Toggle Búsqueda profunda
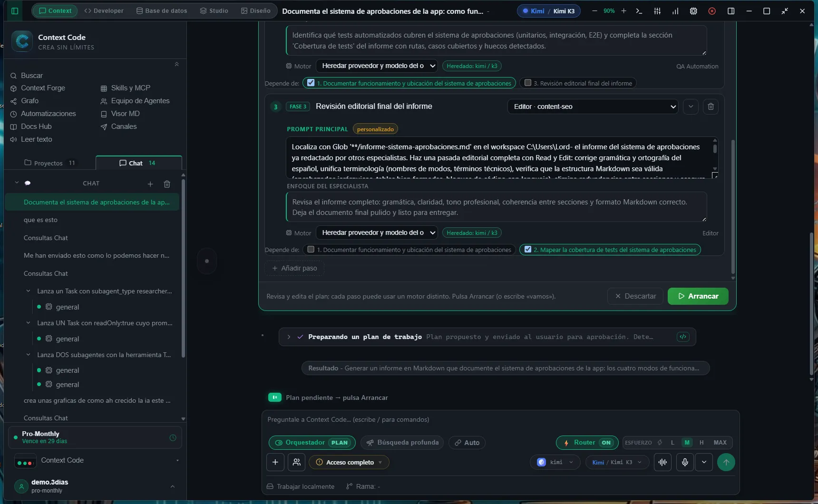This screenshot has height=504, width=818. click(x=402, y=443)
